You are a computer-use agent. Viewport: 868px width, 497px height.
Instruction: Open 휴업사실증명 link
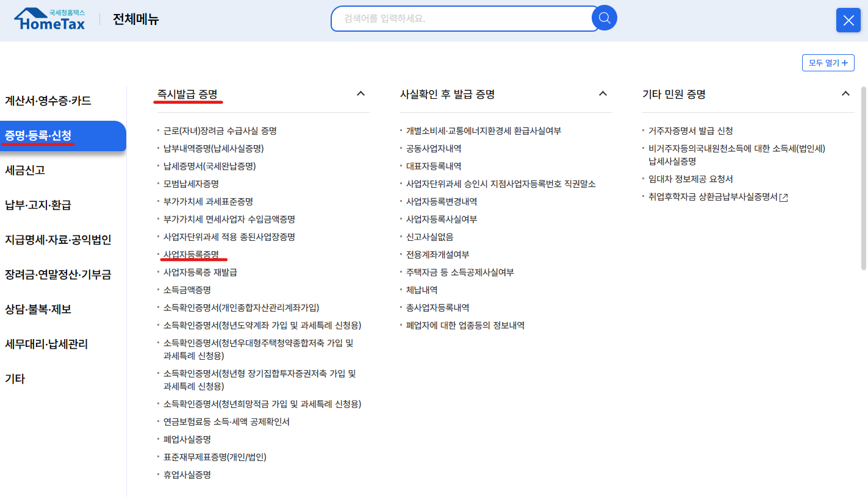point(187,475)
